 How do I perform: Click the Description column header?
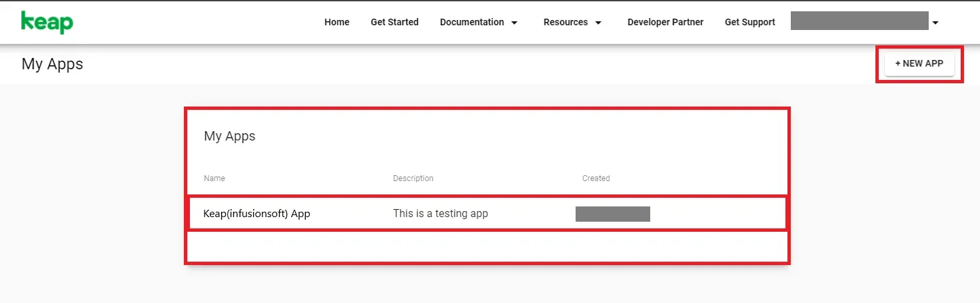[x=413, y=178]
